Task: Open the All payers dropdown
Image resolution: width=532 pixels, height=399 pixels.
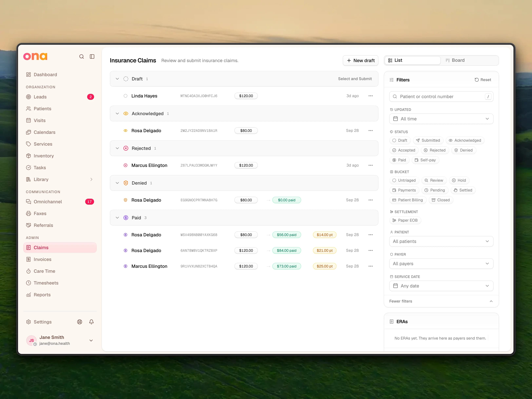Action: coord(441,264)
